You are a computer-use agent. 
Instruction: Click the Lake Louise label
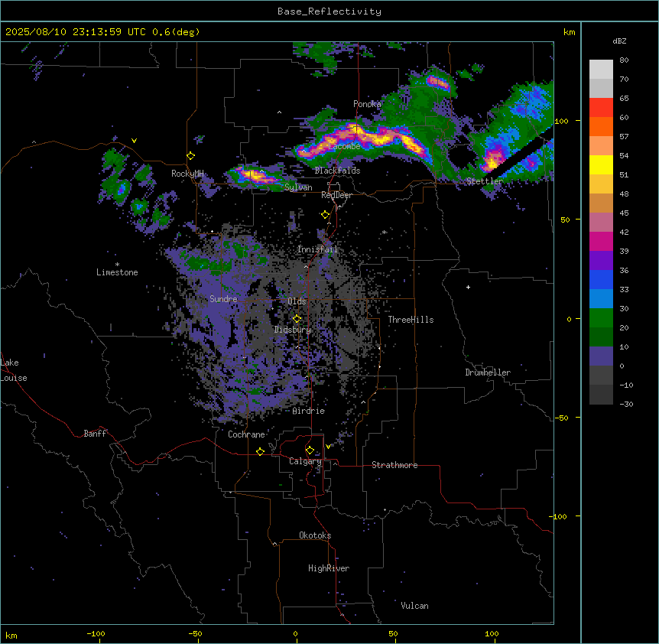coord(14,370)
